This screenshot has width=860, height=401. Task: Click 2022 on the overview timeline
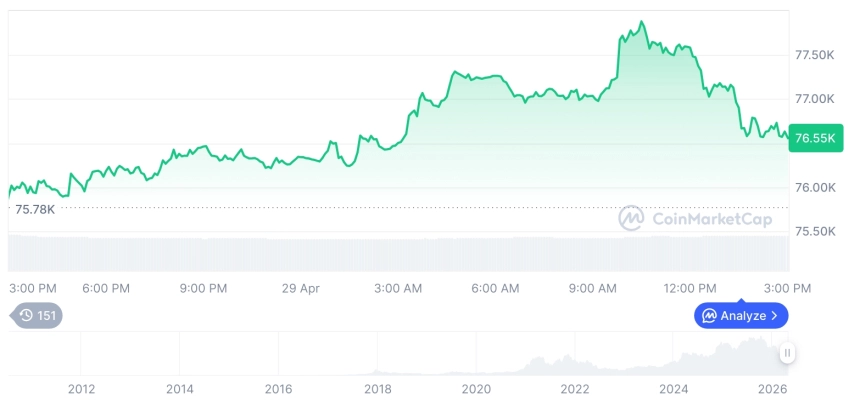575,388
